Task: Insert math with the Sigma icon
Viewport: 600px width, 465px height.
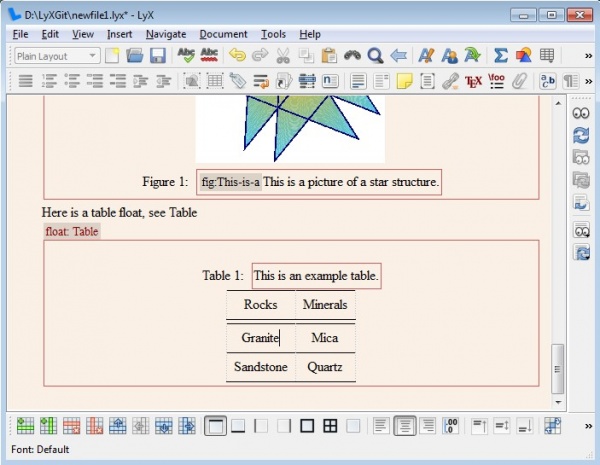Action: coord(501,55)
